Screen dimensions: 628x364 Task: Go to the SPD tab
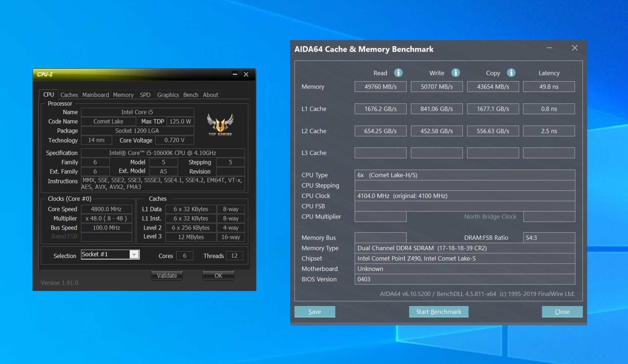[x=145, y=95]
